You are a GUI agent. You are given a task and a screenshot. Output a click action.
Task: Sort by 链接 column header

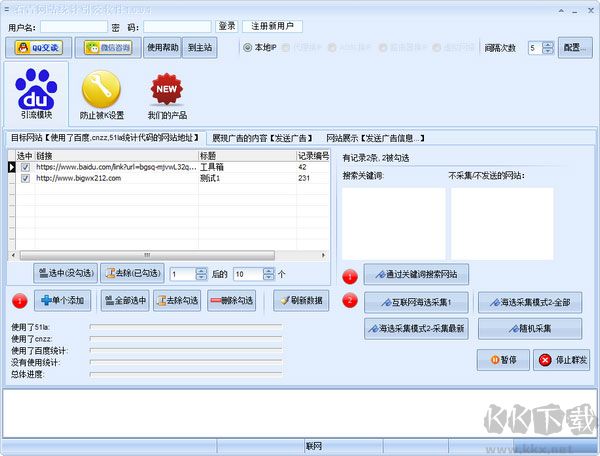[117, 156]
